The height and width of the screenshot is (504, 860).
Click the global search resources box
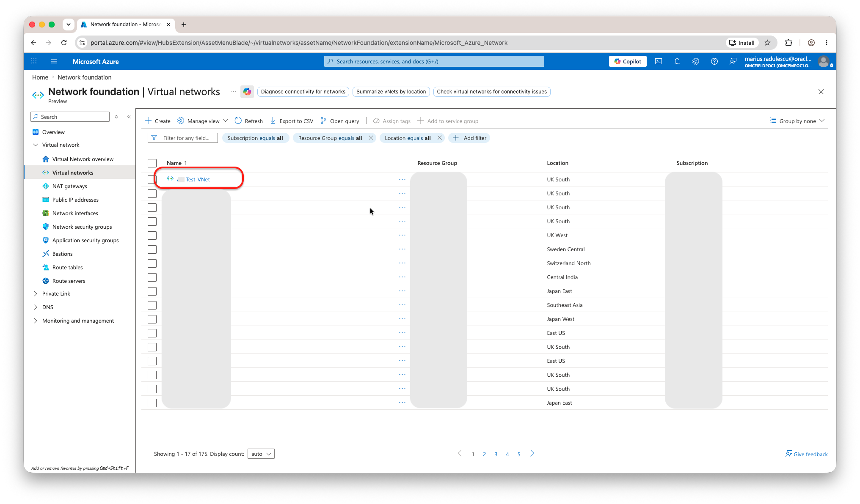(x=434, y=61)
